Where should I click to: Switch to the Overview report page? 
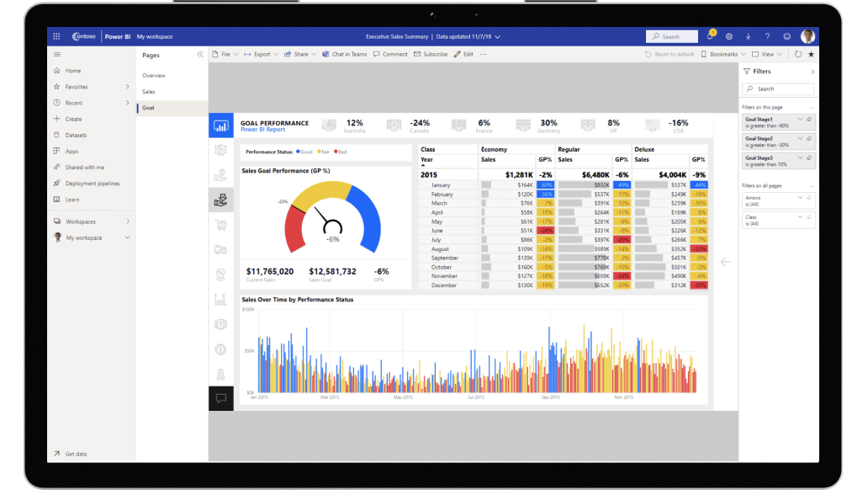152,75
